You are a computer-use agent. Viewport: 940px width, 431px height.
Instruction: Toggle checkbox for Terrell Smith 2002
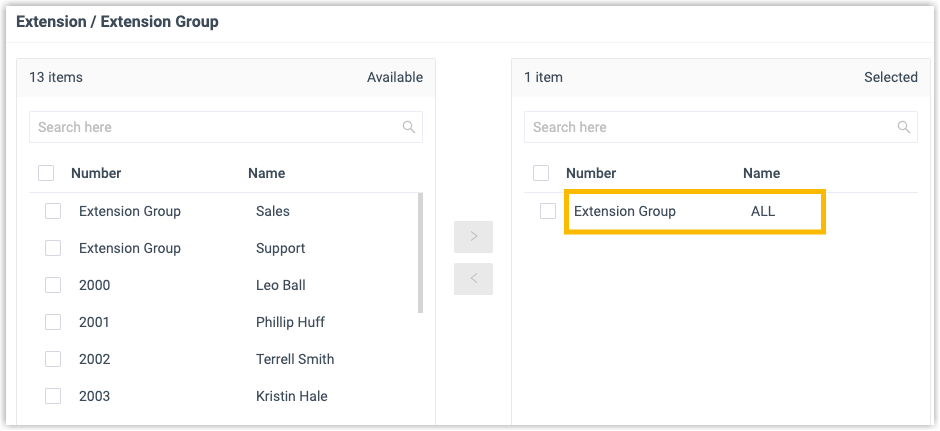click(53, 359)
